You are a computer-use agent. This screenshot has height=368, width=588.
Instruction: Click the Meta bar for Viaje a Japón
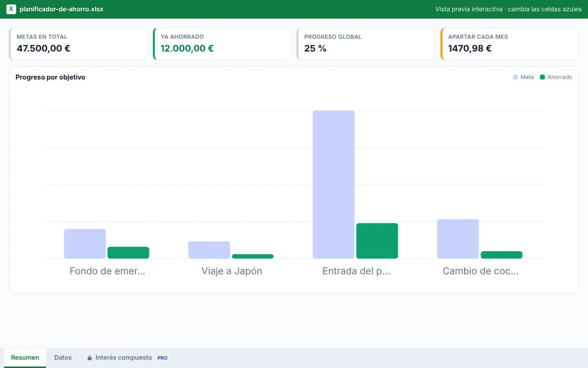(x=209, y=250)
